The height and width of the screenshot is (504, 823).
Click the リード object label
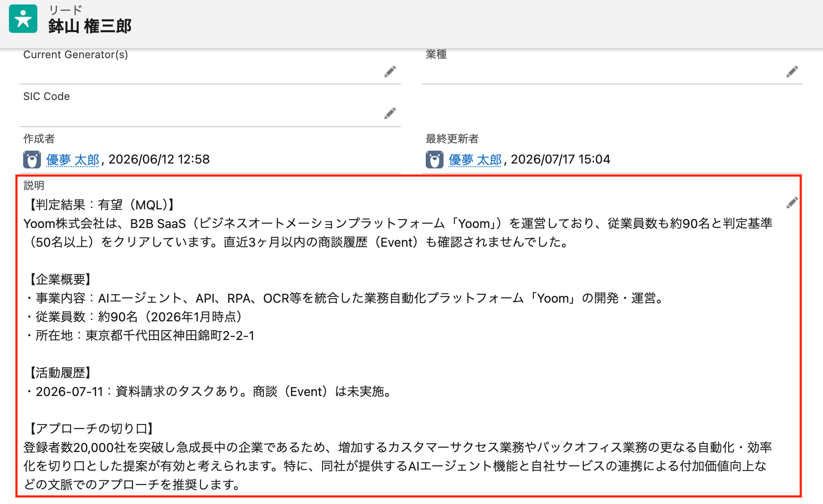pos(65,9)
